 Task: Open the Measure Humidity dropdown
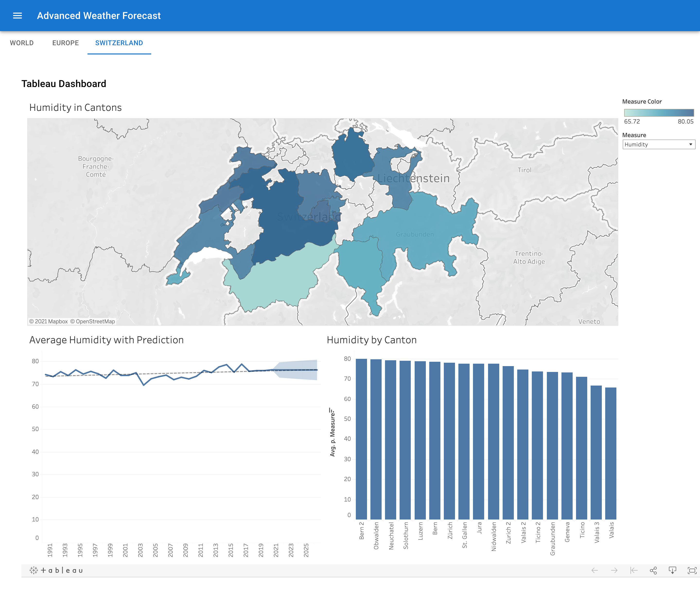(x=658, y=144)
